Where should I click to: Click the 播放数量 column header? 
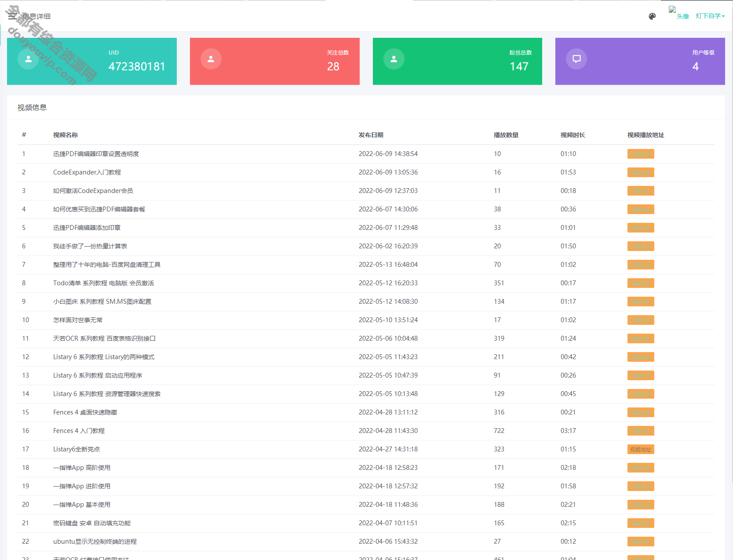(506, 135)
